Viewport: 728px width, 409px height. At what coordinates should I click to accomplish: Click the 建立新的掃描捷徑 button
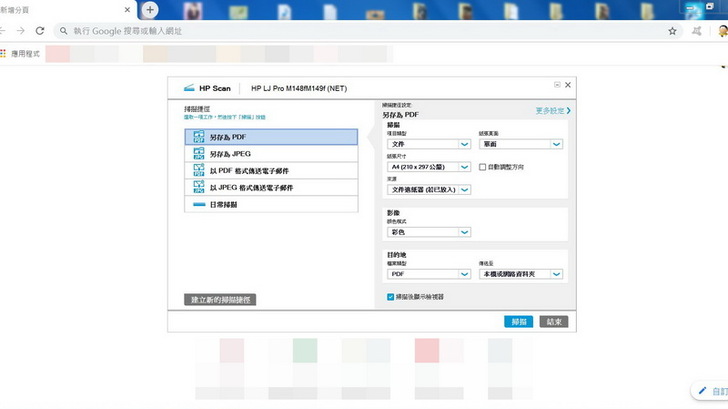(221, 299)
